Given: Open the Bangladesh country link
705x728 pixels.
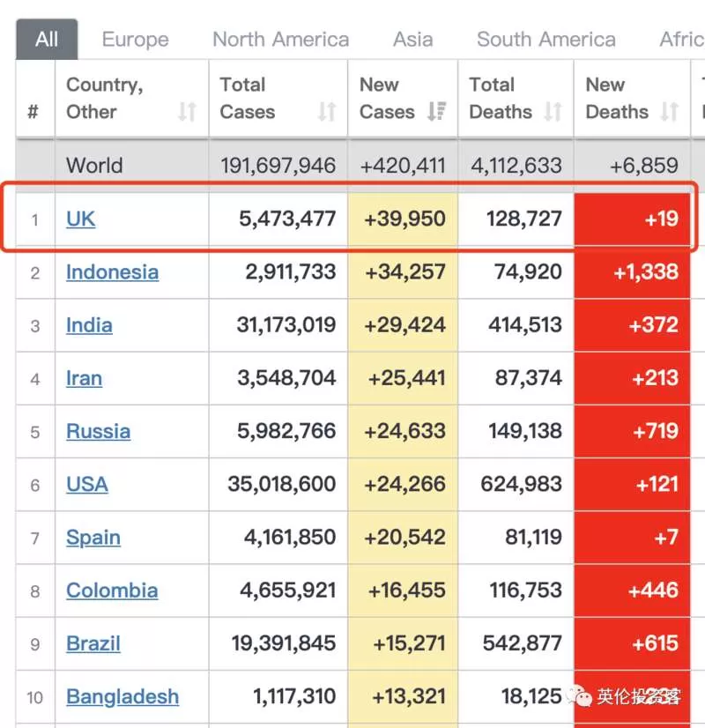Looking at the screenshot, I should (x=122, y=696).
